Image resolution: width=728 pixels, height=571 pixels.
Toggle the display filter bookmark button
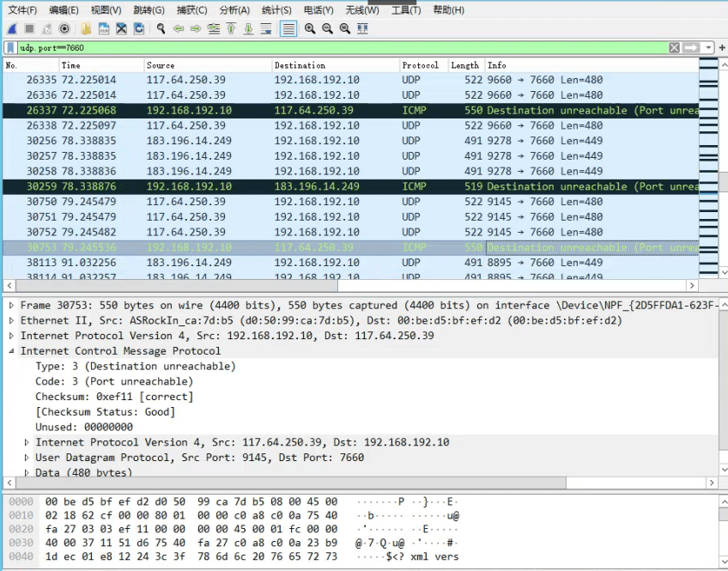tap(10, 48)
